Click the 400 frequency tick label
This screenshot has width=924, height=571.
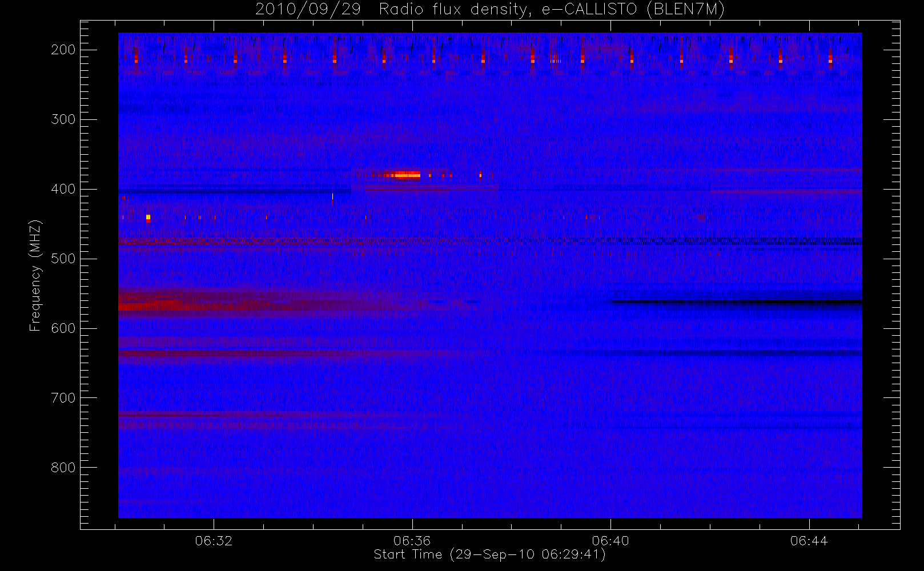coord(63,189)
